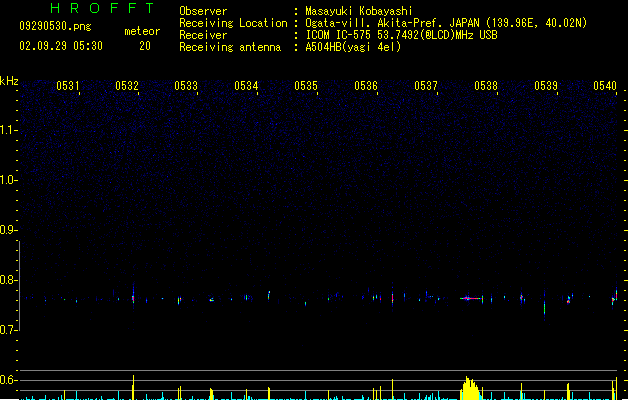This screenshot has width=629, height=400.
Task: Click the 0531 time marker
Action: click(67, 86)
